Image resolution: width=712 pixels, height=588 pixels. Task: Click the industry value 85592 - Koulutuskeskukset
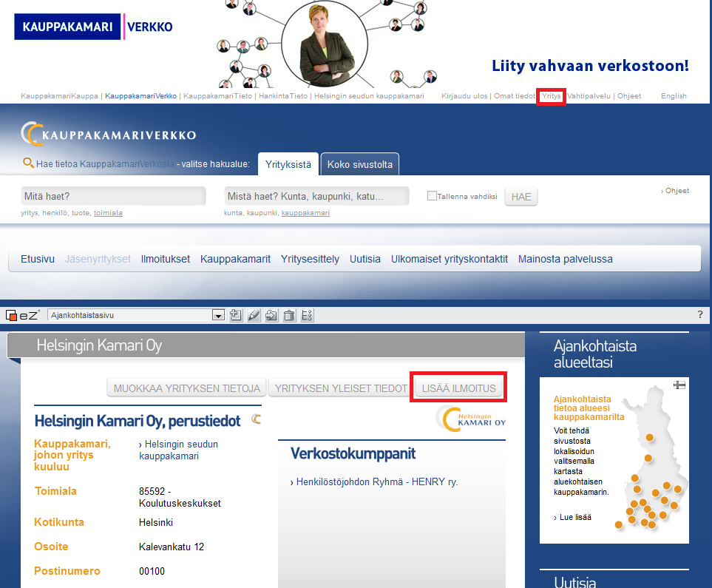point(180,497)
